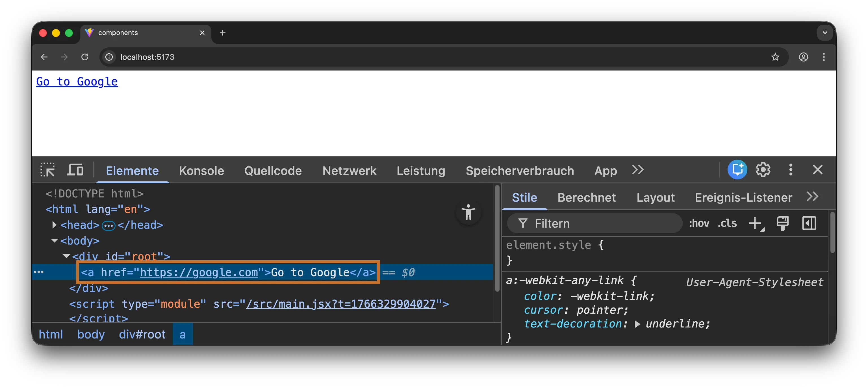Screen dimensions: 868x387
Task: Switch to the Konsole tab
Action: 201,171
